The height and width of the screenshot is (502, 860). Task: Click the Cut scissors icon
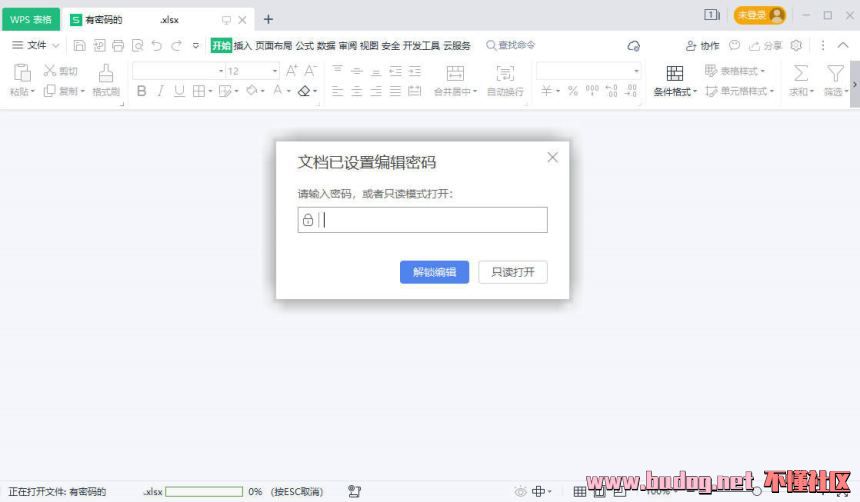[49, 70]
